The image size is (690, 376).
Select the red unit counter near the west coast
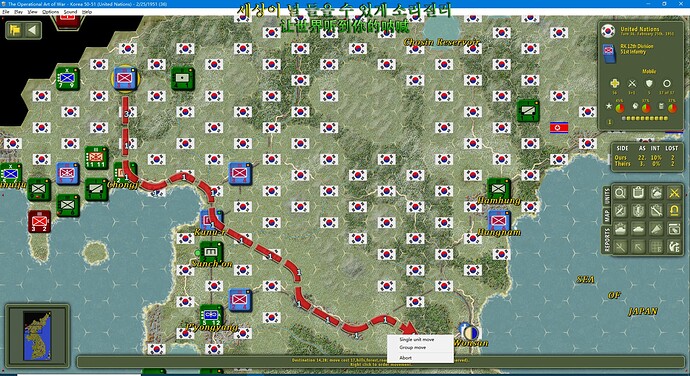point(40,221)
